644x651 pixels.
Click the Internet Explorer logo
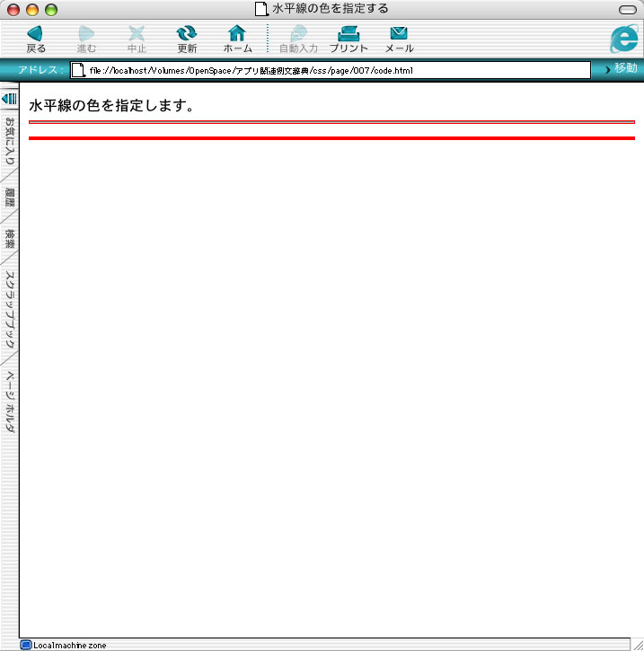coord(624,39)
